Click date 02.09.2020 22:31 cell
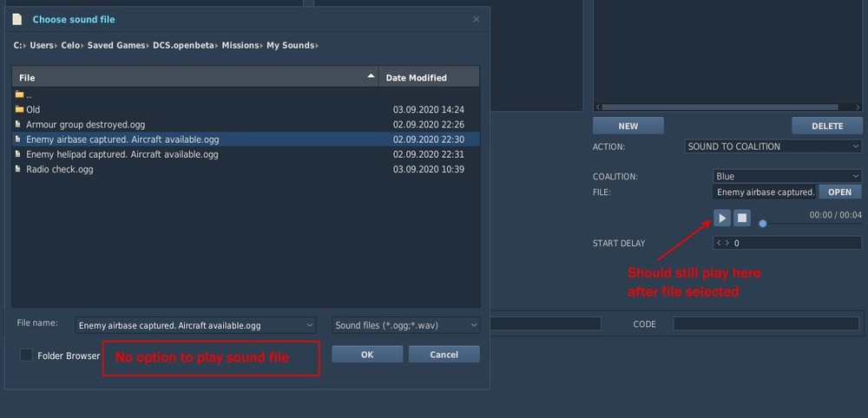The height and width of the screenshot is (418, 868). tap(429, 154)
